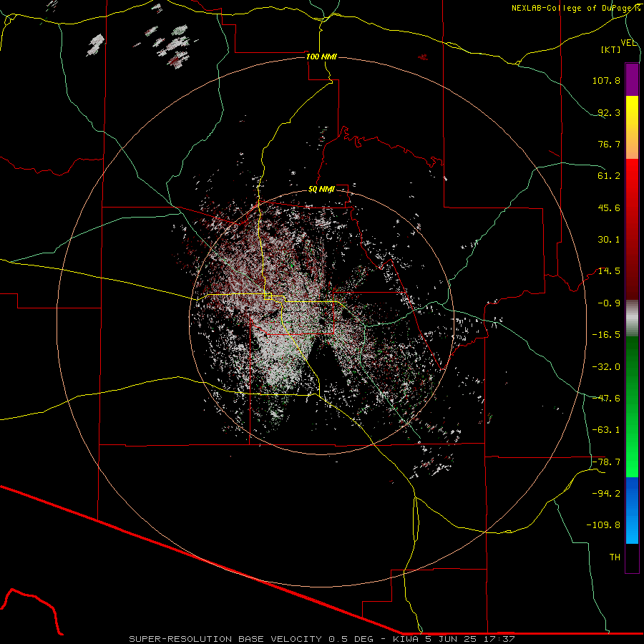This screenshot has width=644, height=644.
Task: Click the purple segment of the velocity color bar
Action: click(x=632, y=79)
